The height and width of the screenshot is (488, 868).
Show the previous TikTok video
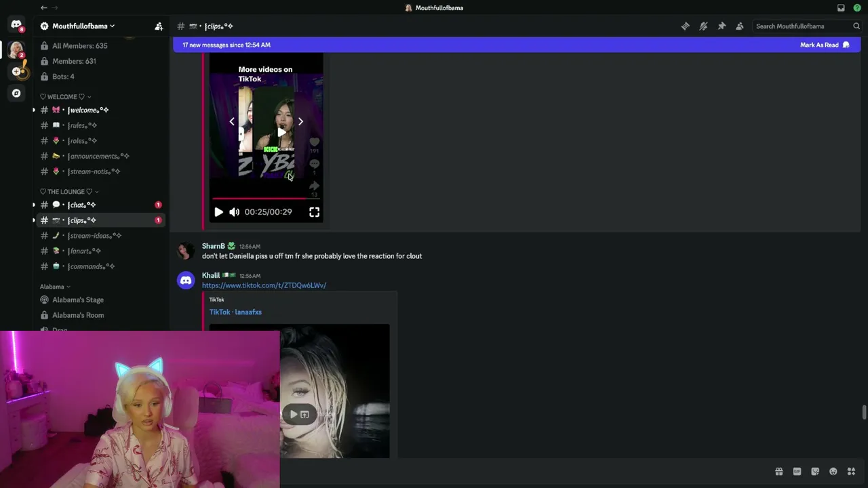[x=232, y=121]
